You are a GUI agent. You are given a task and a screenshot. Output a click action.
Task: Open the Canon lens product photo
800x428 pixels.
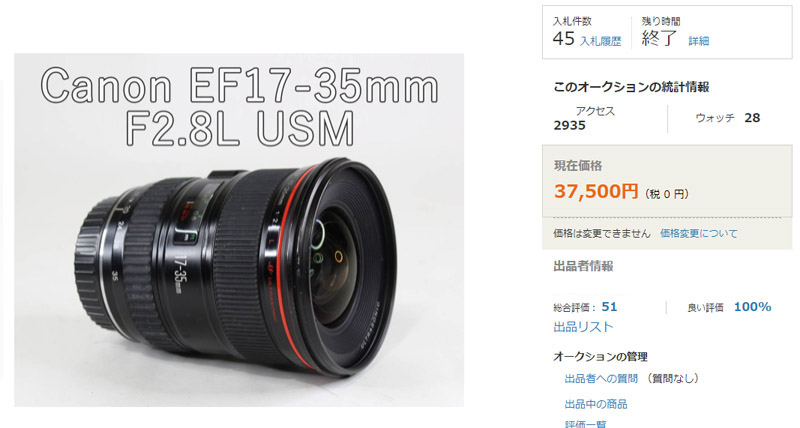(239, 230)
